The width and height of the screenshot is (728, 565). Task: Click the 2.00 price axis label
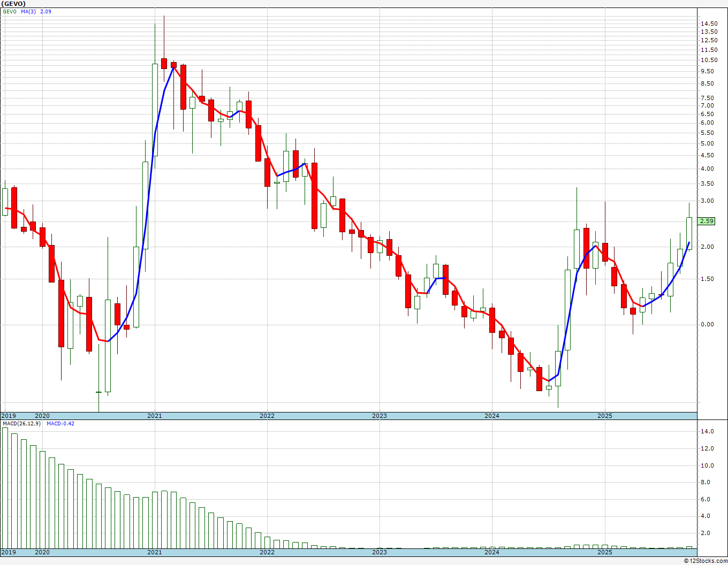pyautogui.click(x=707, y=247)
